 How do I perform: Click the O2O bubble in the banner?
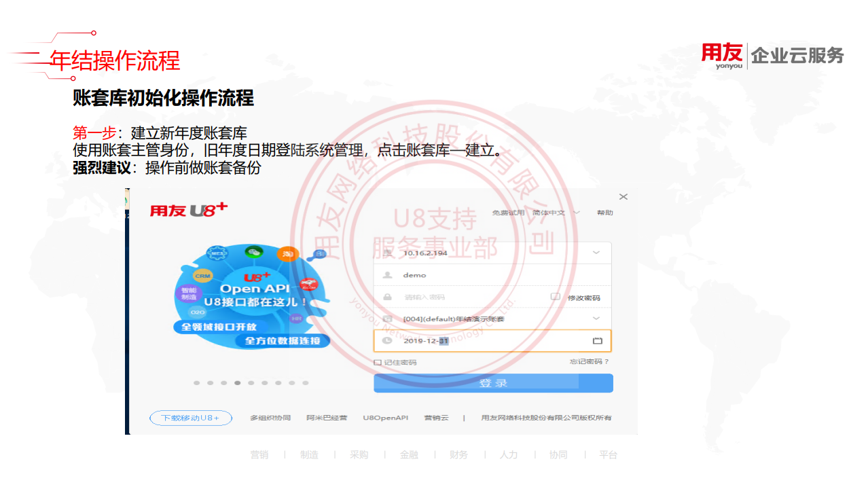pos(198,312)
